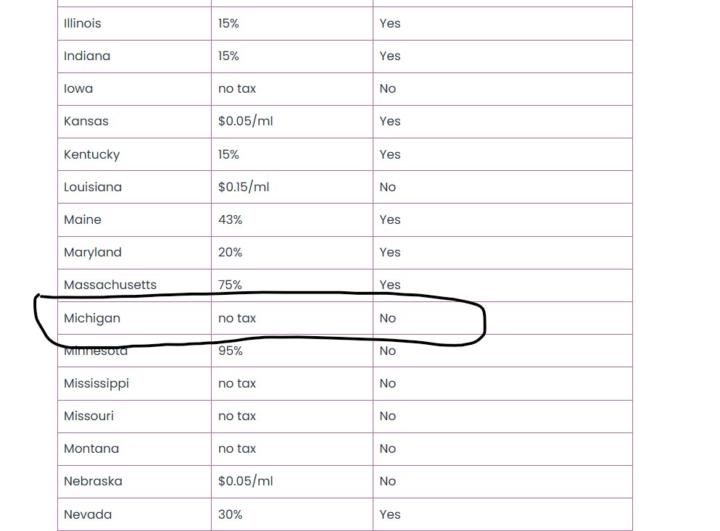Select the Montana state name
720x531 pixels.
[91, 449]
